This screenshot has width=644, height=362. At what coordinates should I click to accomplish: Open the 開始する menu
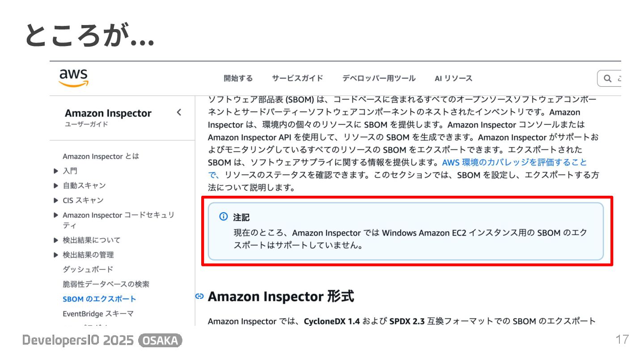click(x=238, y=78)
